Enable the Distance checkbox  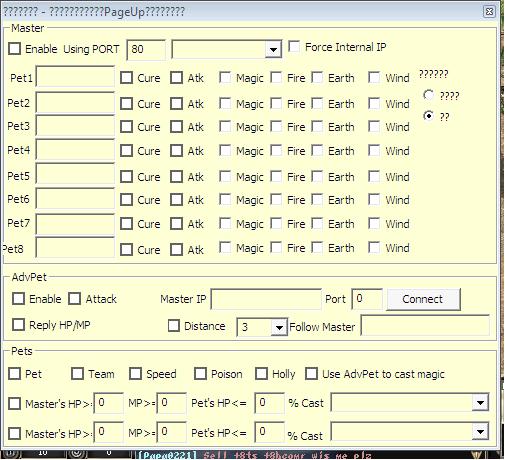[x=174, y=326]
